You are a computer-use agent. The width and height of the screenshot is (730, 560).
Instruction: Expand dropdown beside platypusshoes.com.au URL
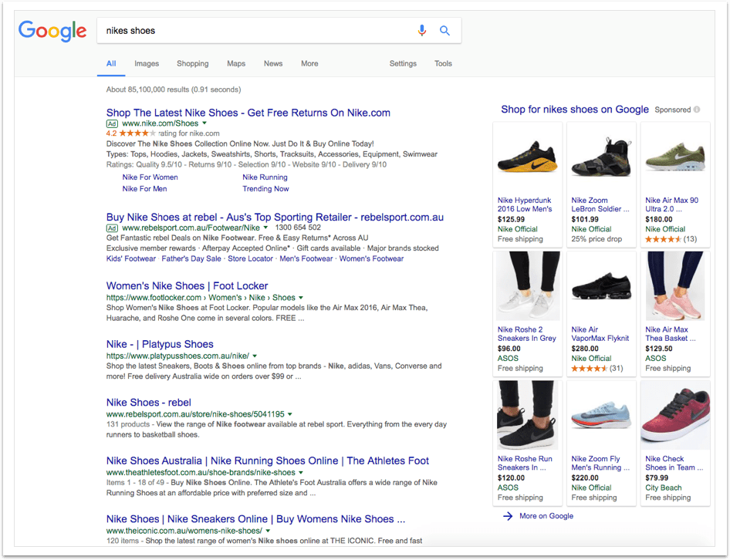(255, 356)
